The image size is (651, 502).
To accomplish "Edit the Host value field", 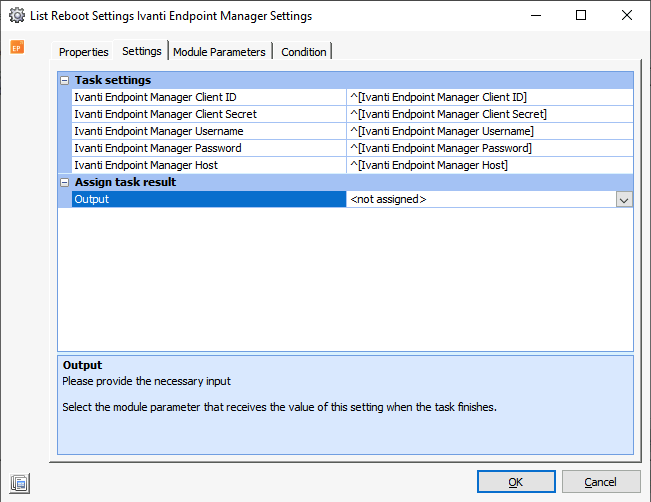I will (x=490, y=165).
